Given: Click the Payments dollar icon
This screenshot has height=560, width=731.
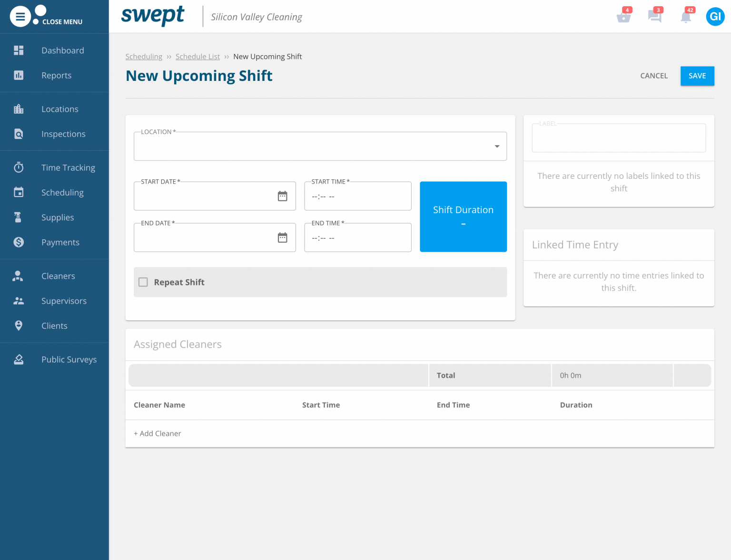Looking at the screenshot, I should pos(19,242).
